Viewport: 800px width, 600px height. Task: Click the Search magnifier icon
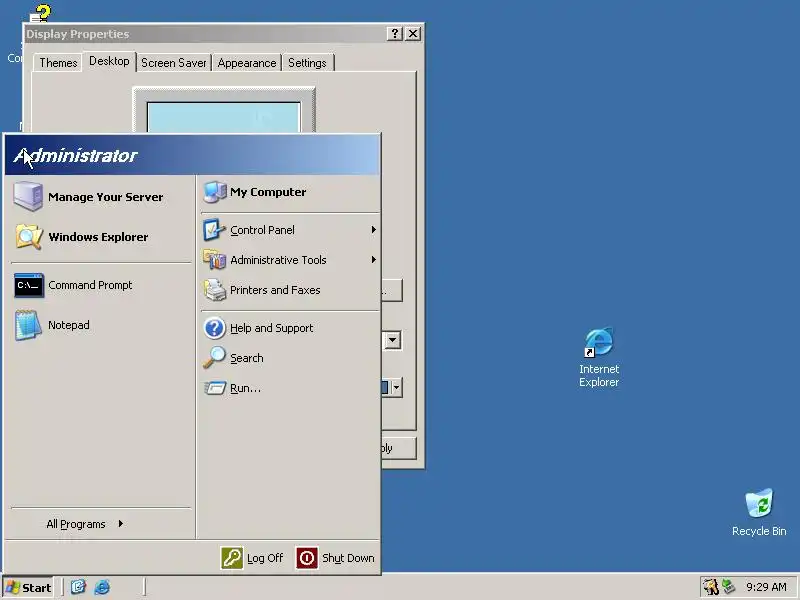(x=215, y=358)
